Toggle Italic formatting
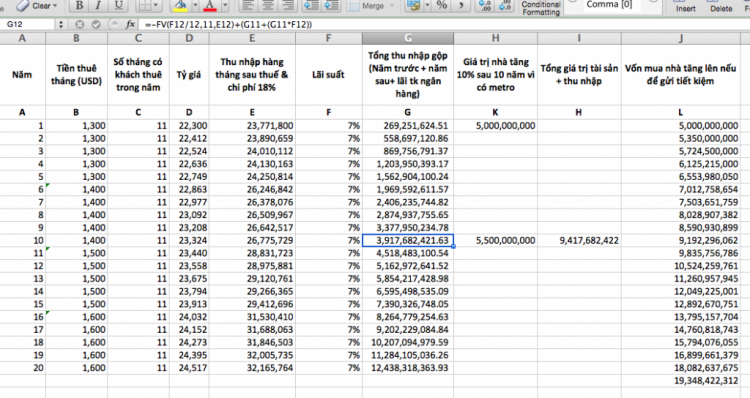Image resolution: width=750 pixels, height=398 pixels. point(99,5)
